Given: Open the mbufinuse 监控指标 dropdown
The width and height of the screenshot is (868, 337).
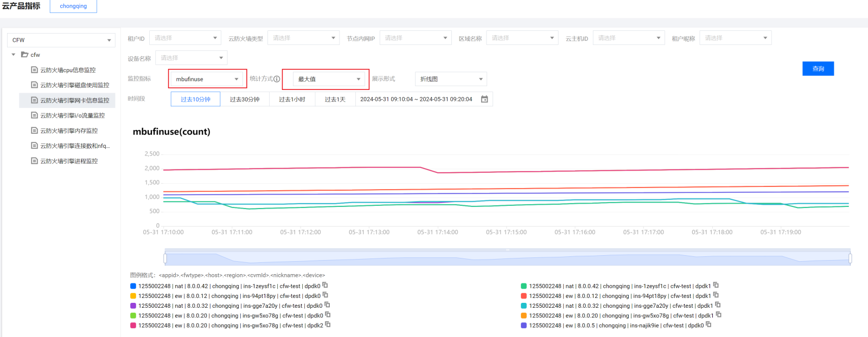Looking at the screenshot, I should (x=207, y=79).
